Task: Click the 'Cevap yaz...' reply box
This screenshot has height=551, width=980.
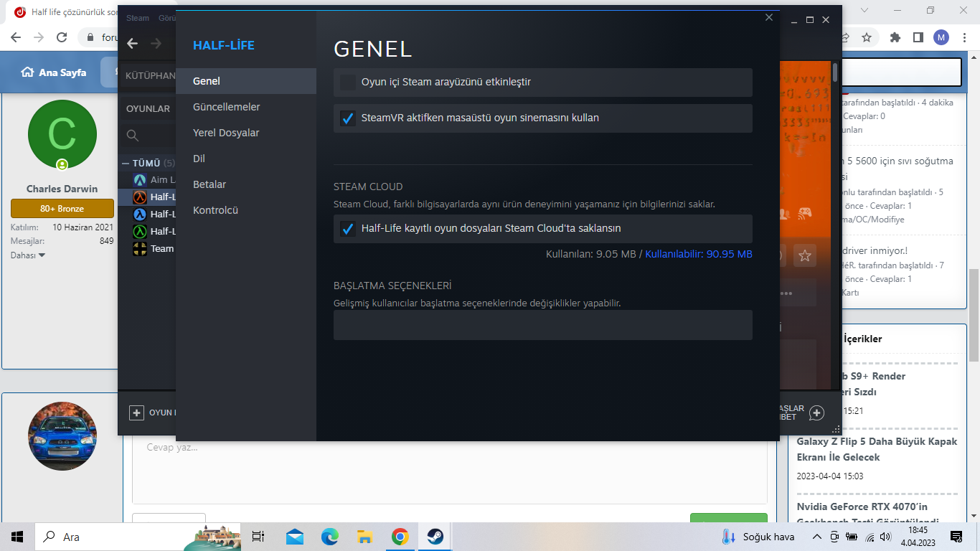Action: (450, 471)
